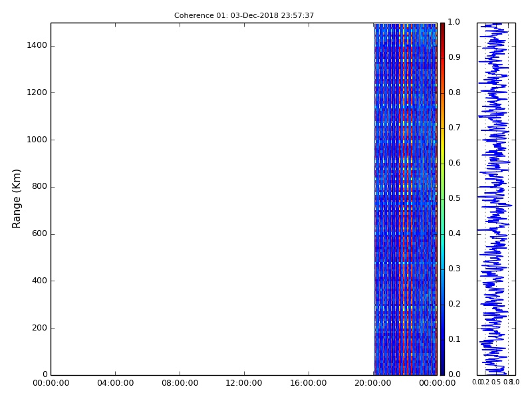Click the colorbar 0.7 label
Image resolution: width=532 pixels, height=399 pixels.
pos(454,128)
